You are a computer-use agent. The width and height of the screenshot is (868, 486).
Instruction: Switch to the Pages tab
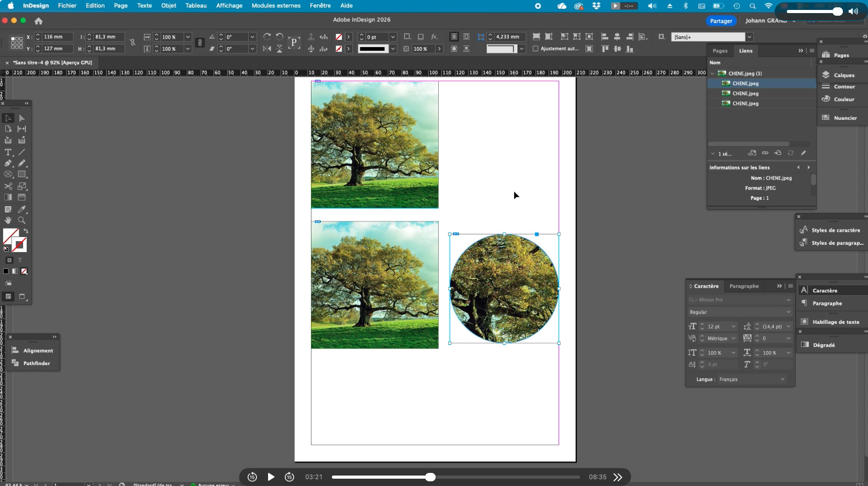720,51
